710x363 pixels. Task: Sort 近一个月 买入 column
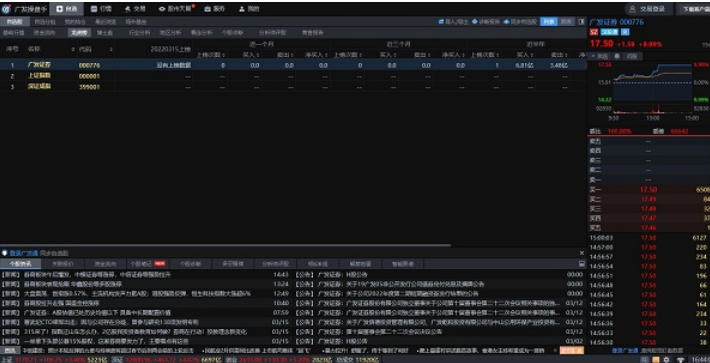[251, 54]
